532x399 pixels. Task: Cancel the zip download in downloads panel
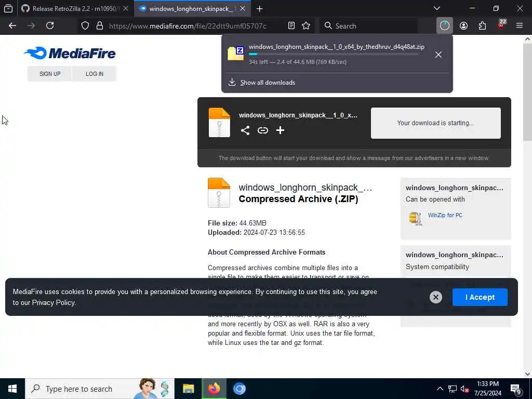(438, 55)
